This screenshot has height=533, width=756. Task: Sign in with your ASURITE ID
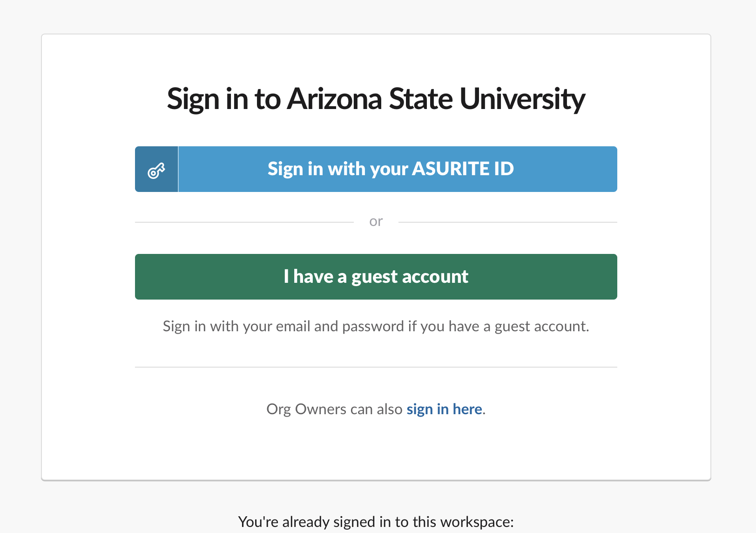click(x=390, y=169)
